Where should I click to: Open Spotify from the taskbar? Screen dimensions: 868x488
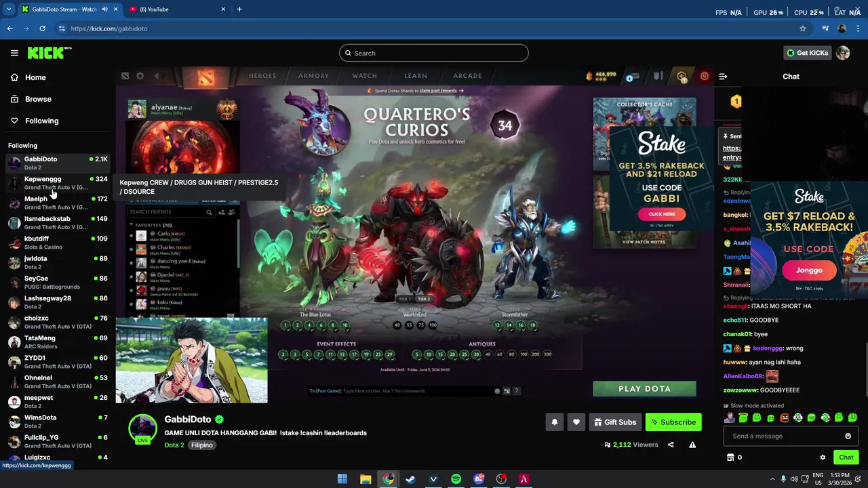click(x=456, y=479)
